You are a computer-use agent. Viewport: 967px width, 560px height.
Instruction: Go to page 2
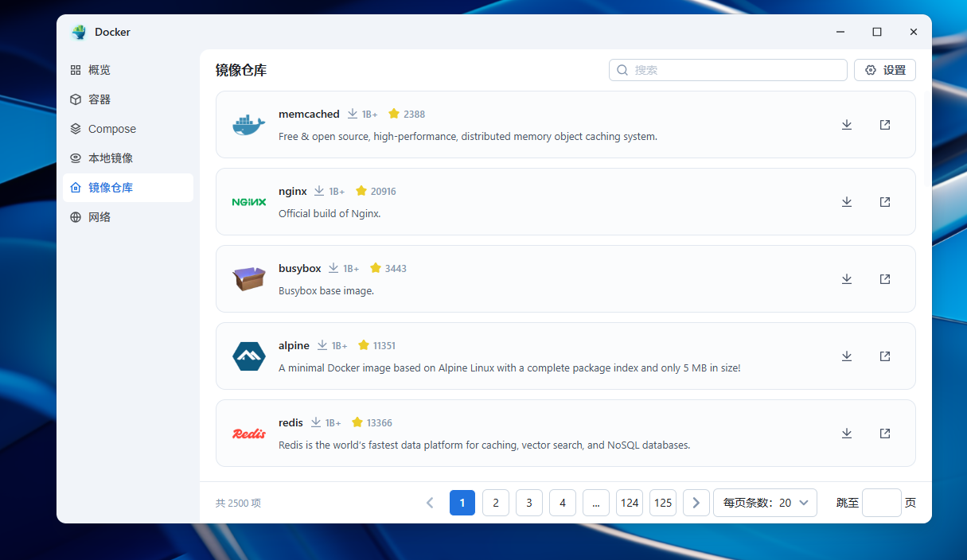click(x=496, y=503)
